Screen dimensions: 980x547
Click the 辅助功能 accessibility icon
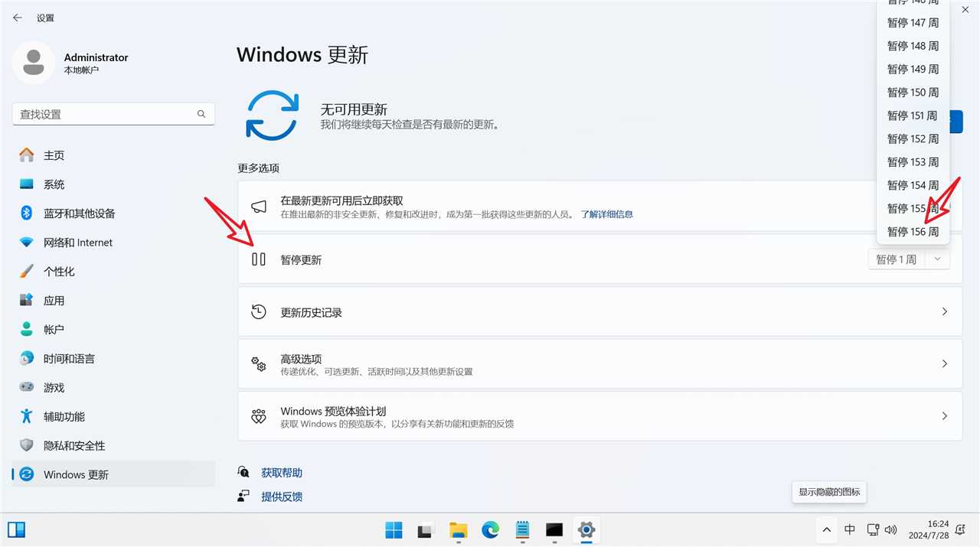[x=27, y=416]
